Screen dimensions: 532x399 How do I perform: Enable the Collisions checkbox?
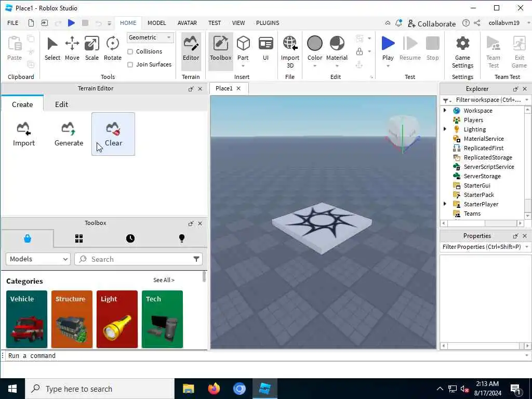(130, 51)
